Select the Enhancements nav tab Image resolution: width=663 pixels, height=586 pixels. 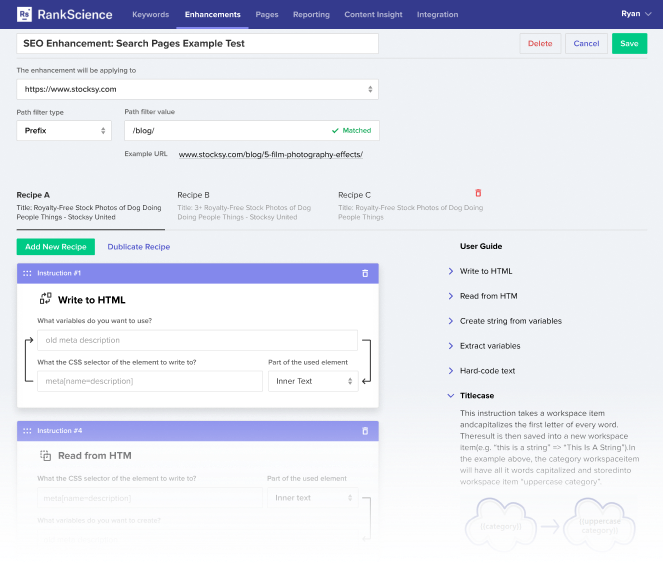click(x=212, y=14)
